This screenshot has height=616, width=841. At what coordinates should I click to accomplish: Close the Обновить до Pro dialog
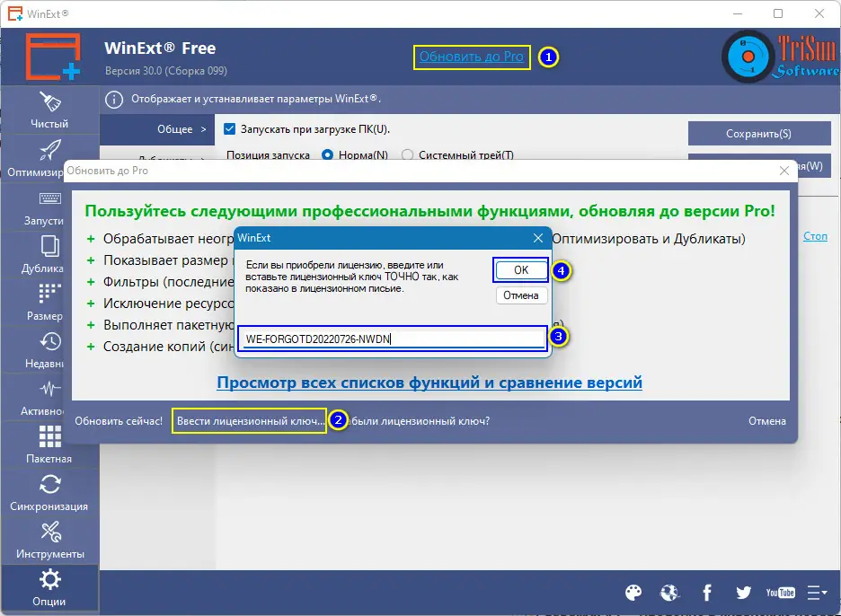(784, 171)
